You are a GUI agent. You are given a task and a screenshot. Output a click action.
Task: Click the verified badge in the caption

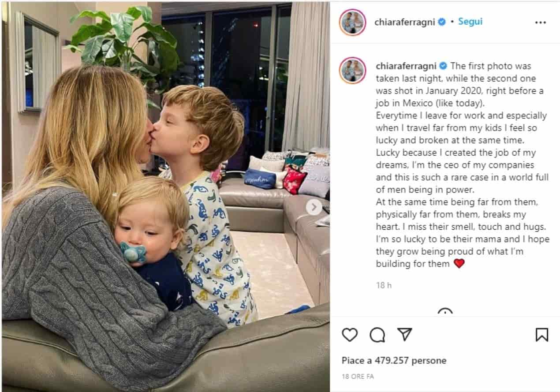pos(443,66)
